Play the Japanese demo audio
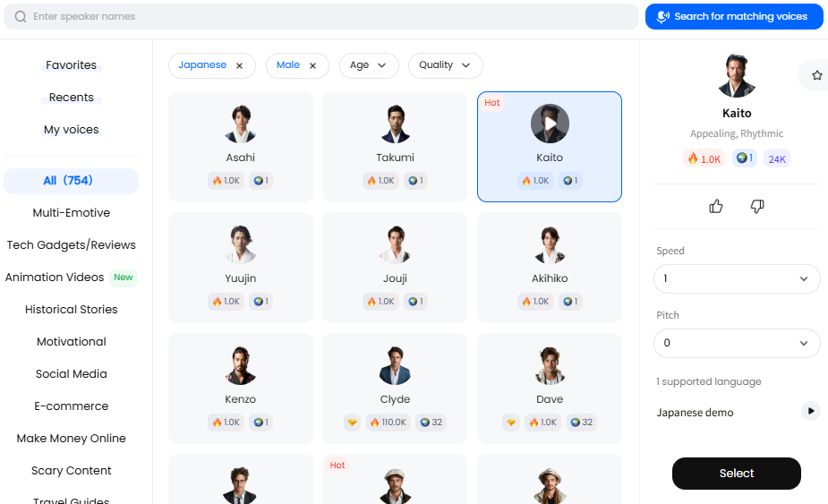828x504 pixels. 811,411
